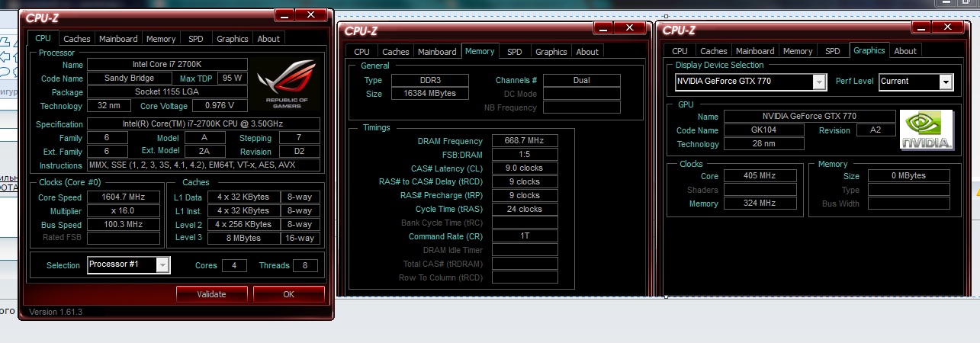Open Caches tab in Memory window
This screenshot has height=343, width=980.
tap(396, 51)
